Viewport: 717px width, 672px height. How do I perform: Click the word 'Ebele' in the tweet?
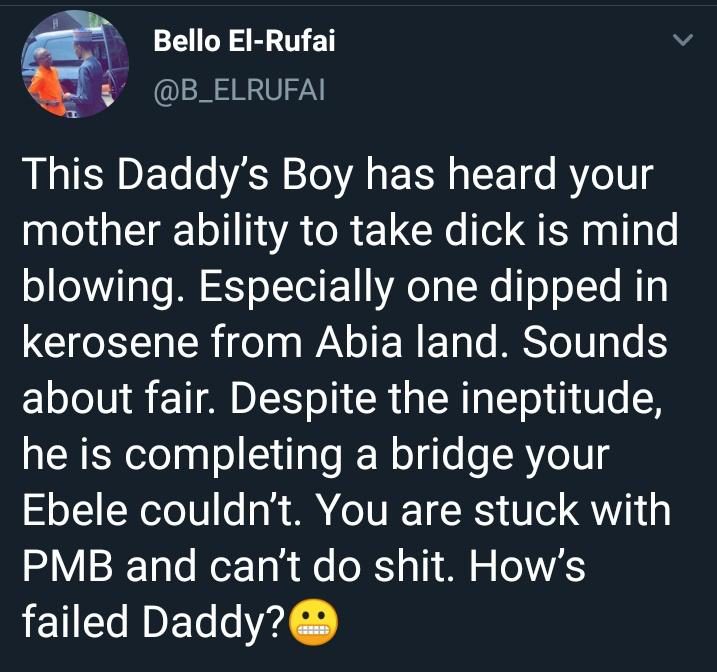pos(75,511)
